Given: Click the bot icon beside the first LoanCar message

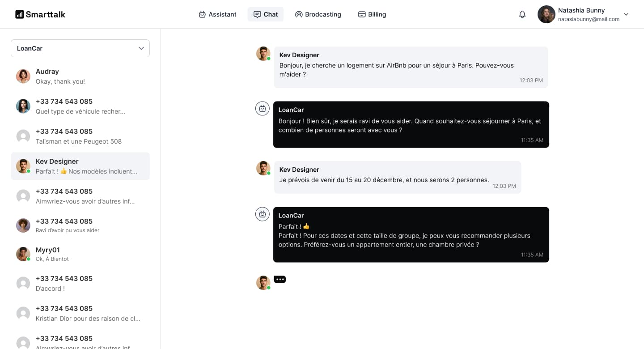Looking at the screenshot, I should pos(263,108).
